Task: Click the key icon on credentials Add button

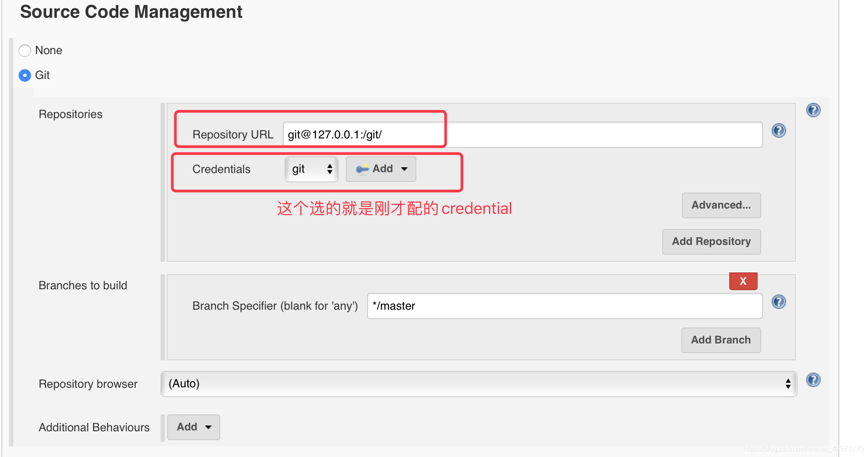Action: (x=362, y=169)
